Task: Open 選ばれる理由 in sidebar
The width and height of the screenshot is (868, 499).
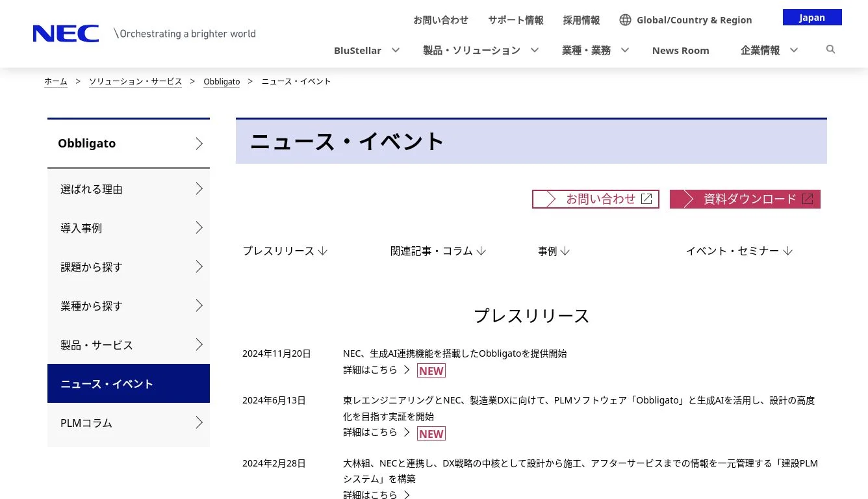Action: pos(129,188)
